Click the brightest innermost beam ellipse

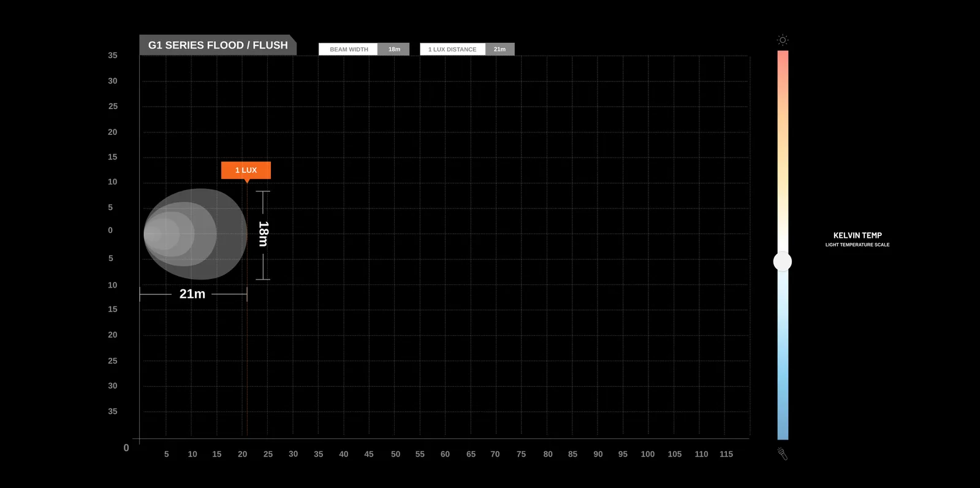pyautogui.click(x=153, y=235)
